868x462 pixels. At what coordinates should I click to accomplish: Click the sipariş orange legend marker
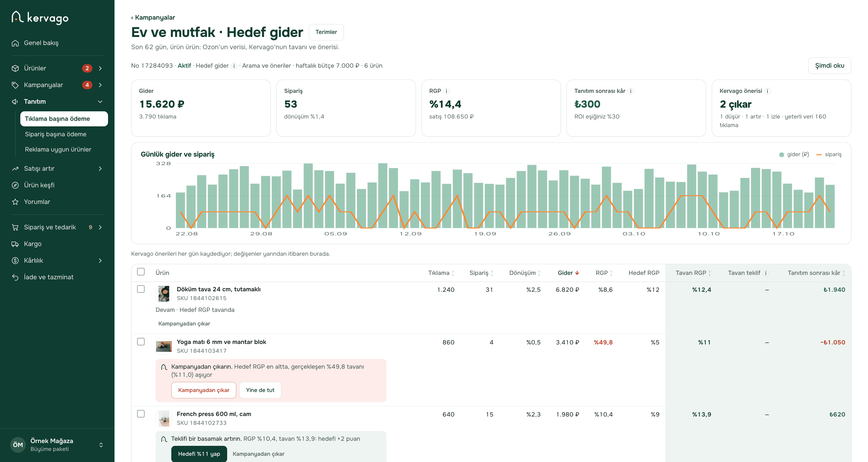pyautogui.click(x=819, y=155)
